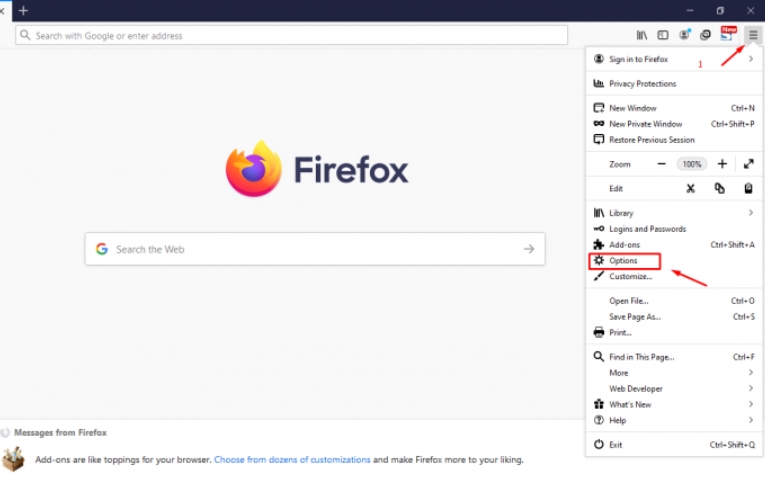Click the Paste clipboard icon
This screenshot has width=765, height=478.
tap(748, 188)
